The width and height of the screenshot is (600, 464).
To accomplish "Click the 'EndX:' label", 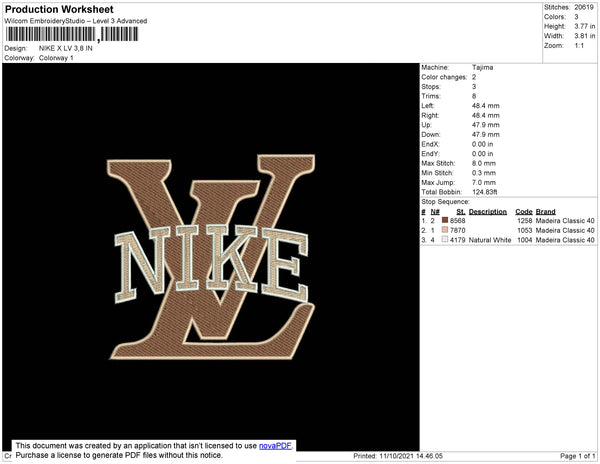I will [x=430, y=144].
